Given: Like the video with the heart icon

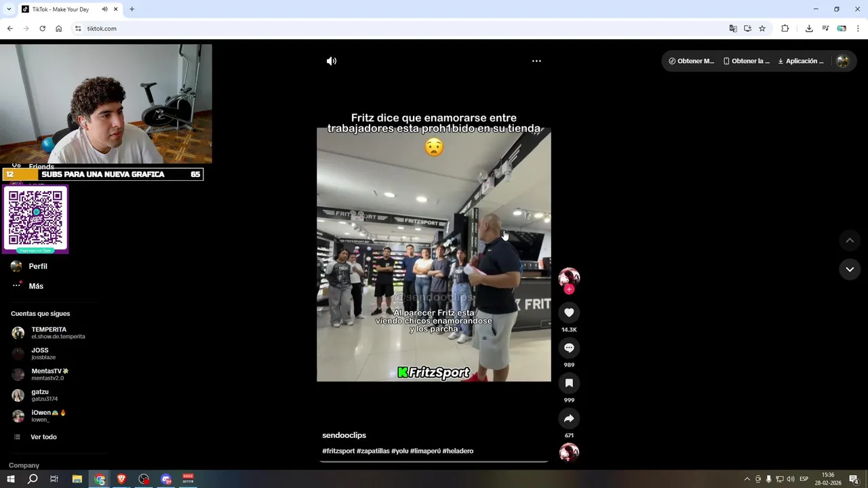Looking at the screenshot, I should 569,312.
